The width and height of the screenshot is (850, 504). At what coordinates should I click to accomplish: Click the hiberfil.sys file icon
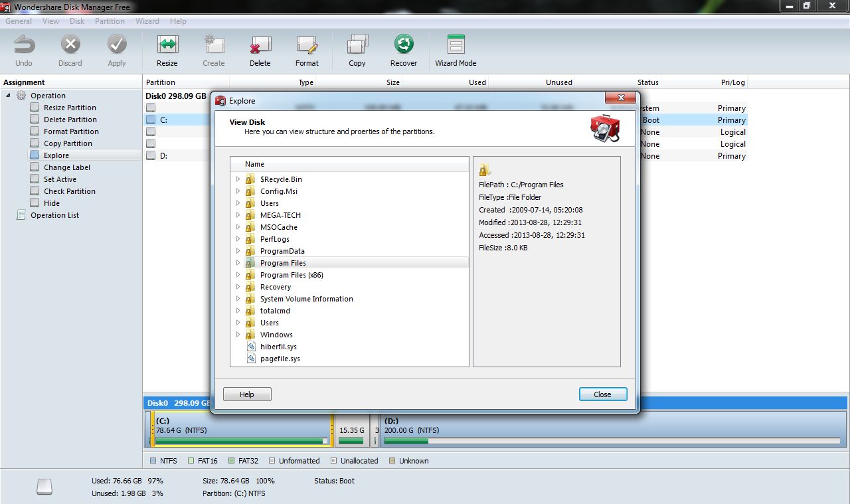pyautogui.click(x=251, y=347)
